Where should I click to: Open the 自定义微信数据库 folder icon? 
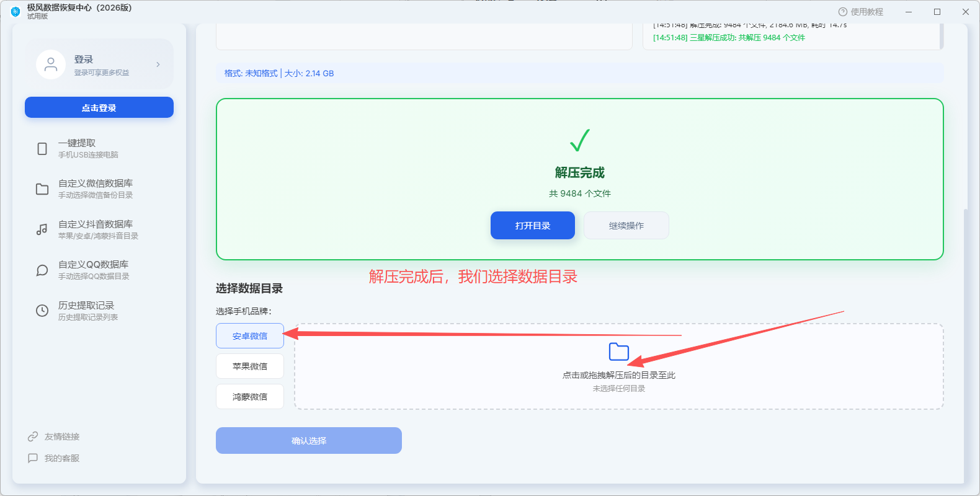(x=42, y=189)
